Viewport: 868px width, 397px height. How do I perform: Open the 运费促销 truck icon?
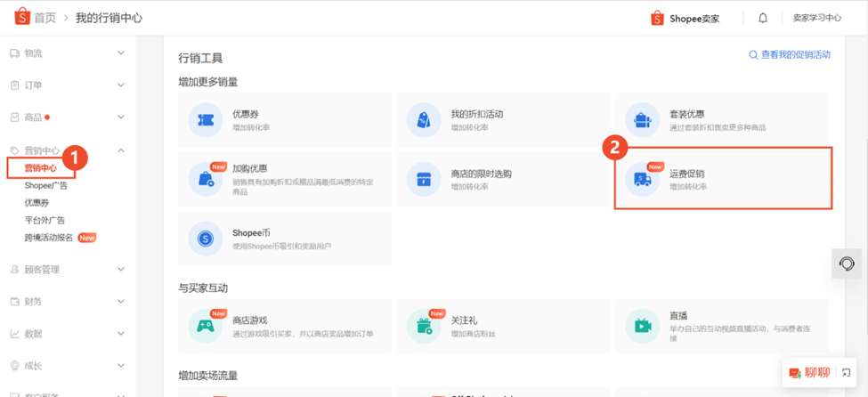pyautogui.click(x=642, y=180)
